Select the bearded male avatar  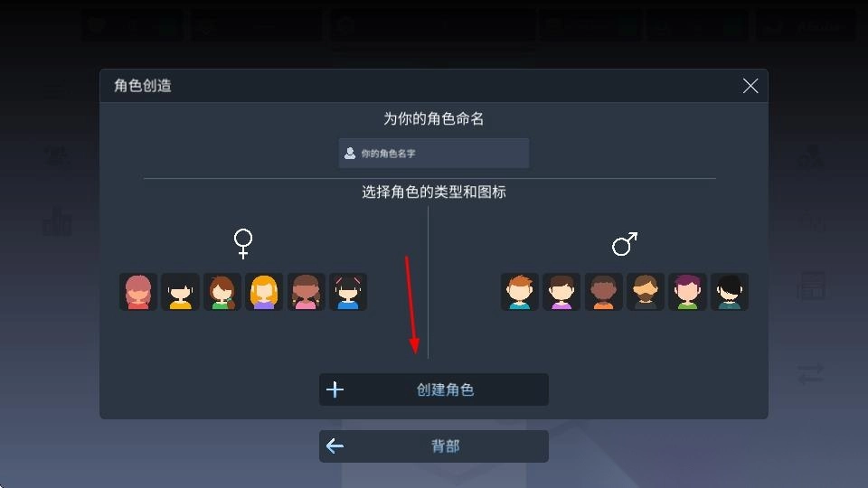tap(646, 292)
